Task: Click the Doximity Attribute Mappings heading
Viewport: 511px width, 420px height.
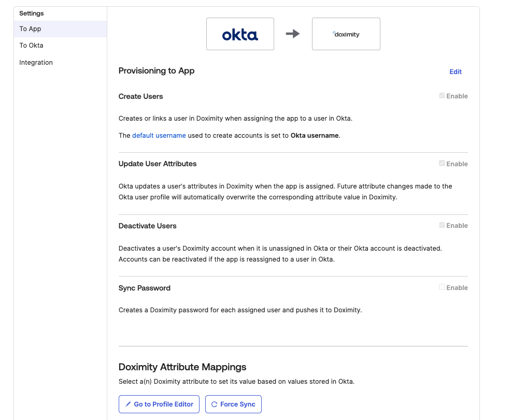Action: coord(182,367)
